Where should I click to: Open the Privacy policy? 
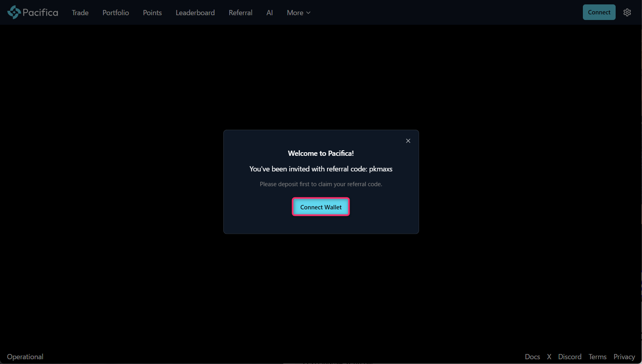[624, 356]
